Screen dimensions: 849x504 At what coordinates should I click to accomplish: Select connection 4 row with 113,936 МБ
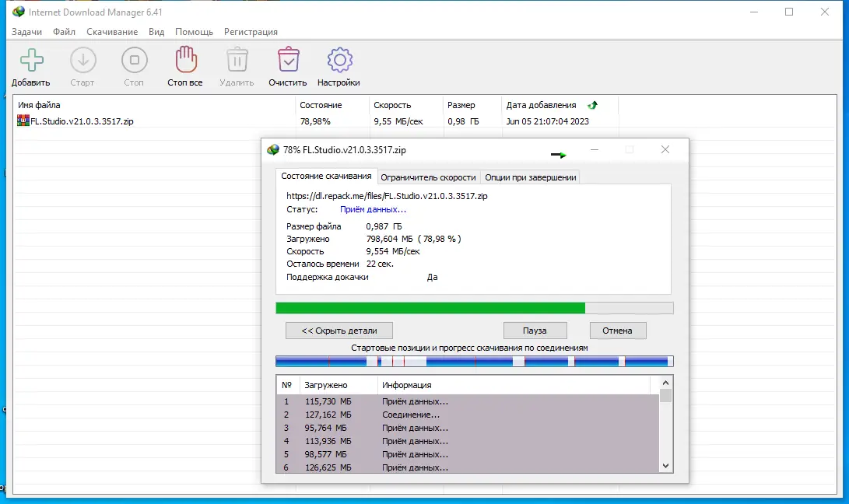click(468, 441)
